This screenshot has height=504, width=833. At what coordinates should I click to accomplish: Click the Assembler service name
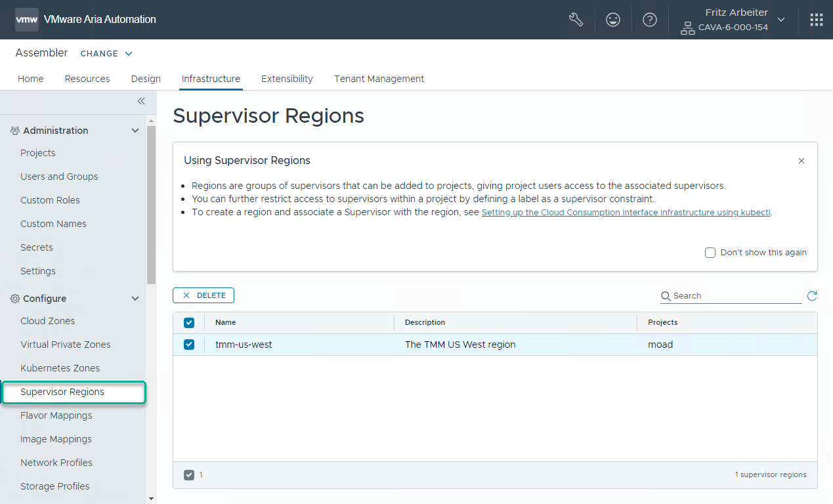pyautogui.click(x=41, y=52)
